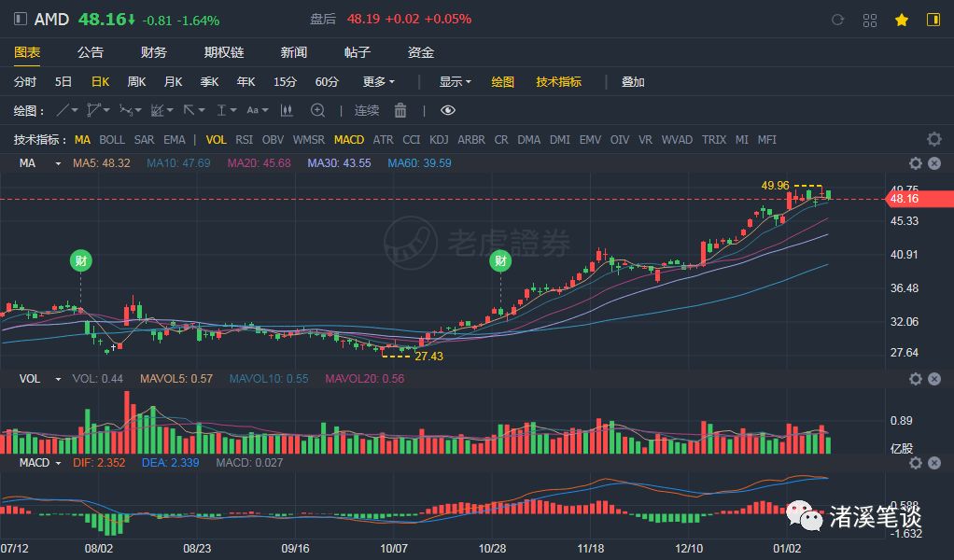Toggle the EMA indicator
Image resolution: width=954 pixels, height=560 pixels.
174,140
